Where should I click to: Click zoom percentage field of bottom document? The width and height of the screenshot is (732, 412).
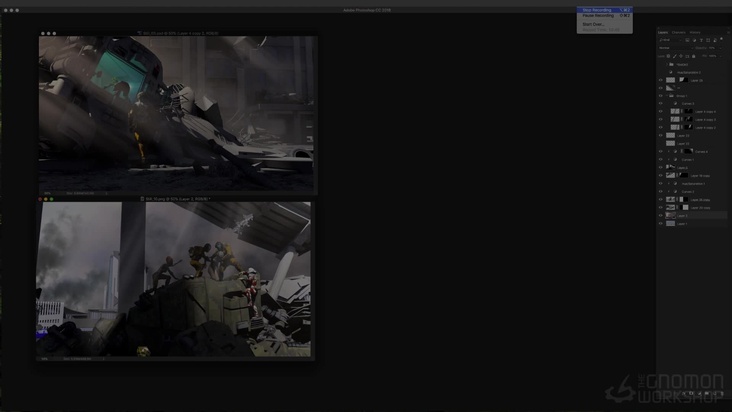click(45, 359)
